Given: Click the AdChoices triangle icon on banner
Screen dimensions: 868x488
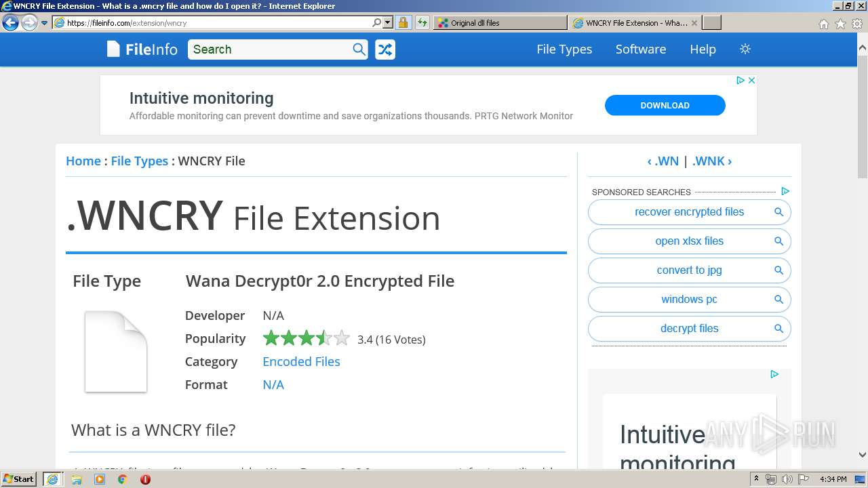Looking at the screenshot, I should click(x=741, y=81).
